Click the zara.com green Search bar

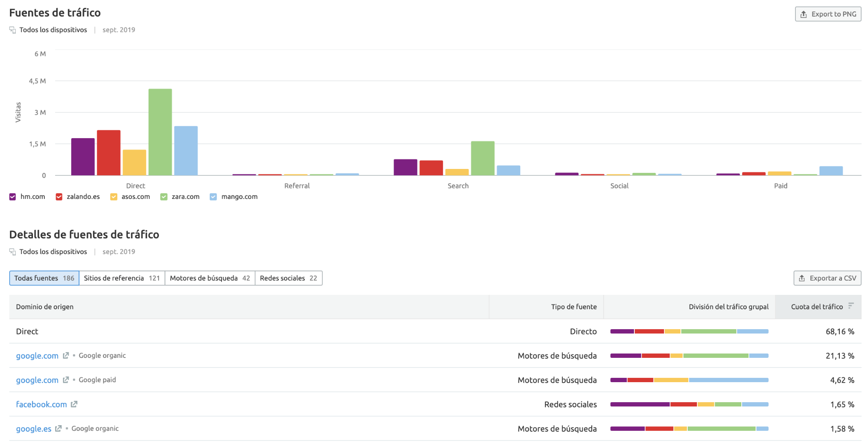point(483,158)
